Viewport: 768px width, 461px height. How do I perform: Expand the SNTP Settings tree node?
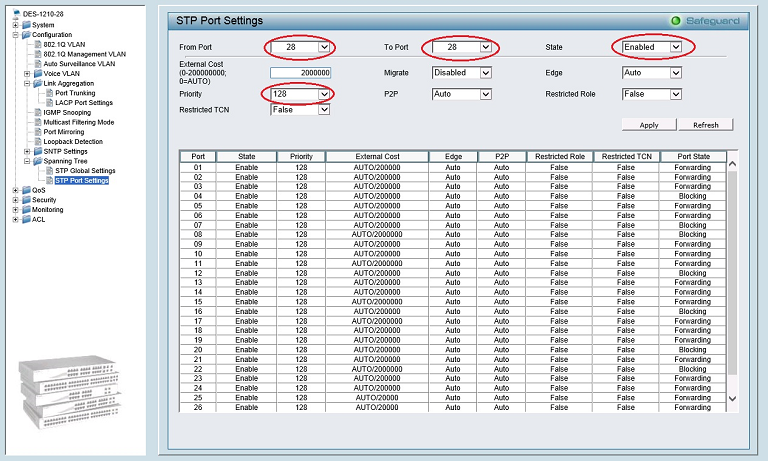click(x=27, y=151)
